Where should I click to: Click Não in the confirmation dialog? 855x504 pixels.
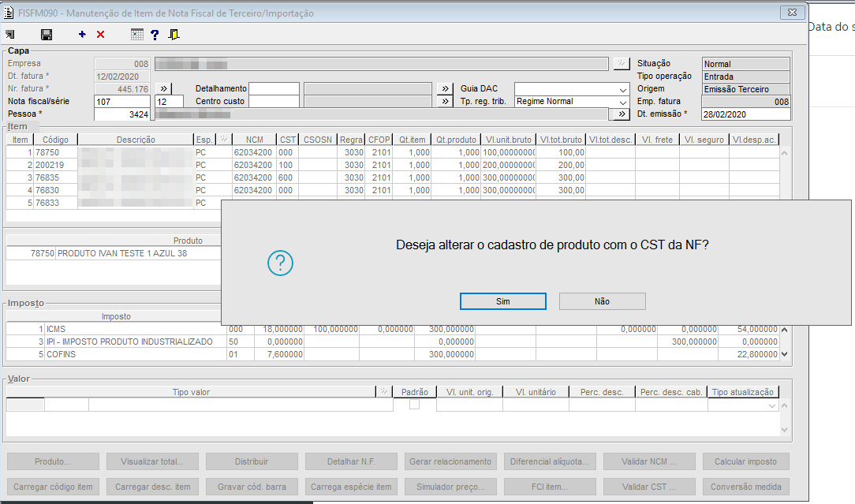602,301
